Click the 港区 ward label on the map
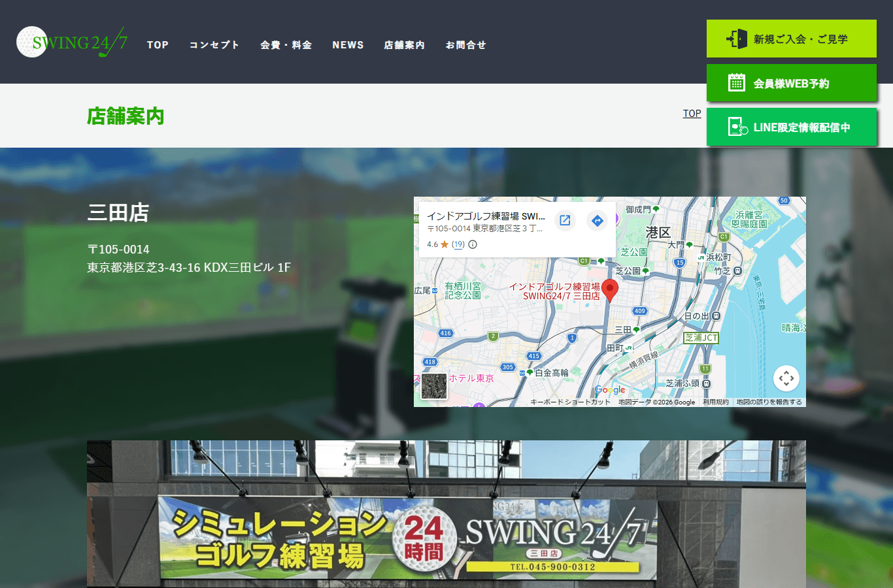Viewport: 893px width, 588px height. pos(658,233)
